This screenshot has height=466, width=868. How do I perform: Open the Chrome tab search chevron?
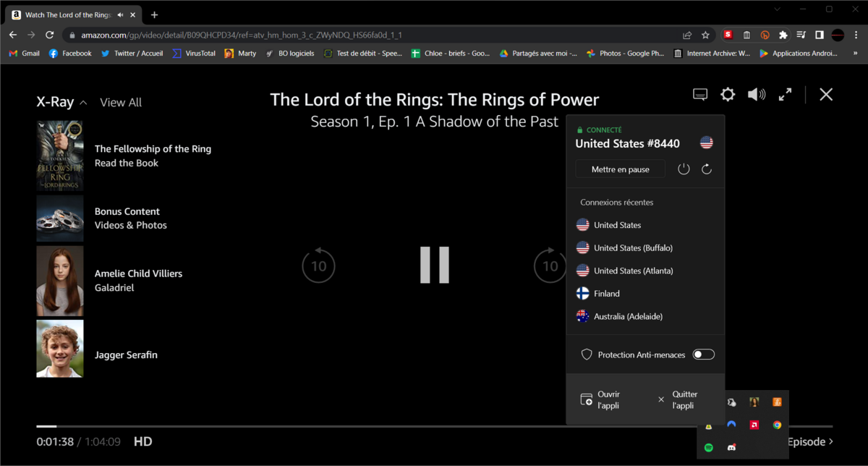point(777,9)
